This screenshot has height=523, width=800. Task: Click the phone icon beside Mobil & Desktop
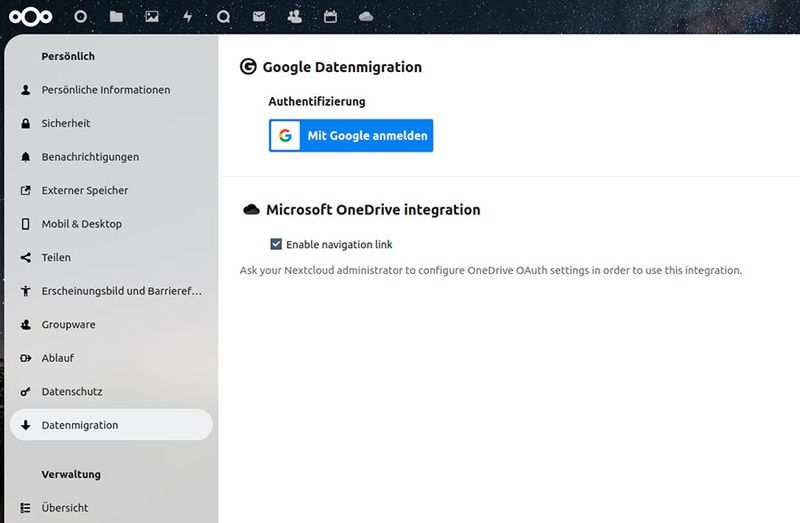point(26,224)
